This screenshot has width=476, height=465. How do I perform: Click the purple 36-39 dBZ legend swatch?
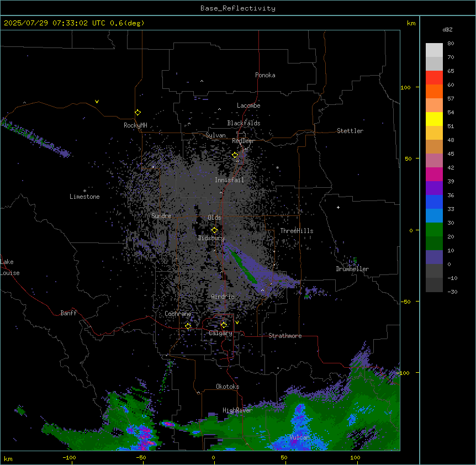click(x=434, y=188)
